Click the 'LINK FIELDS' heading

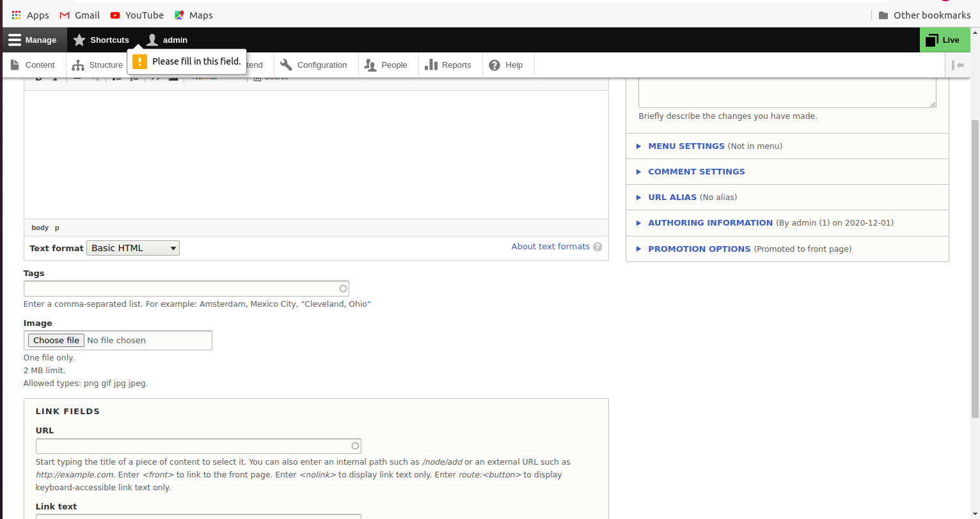pyautogui.click(x=68, y=411)
